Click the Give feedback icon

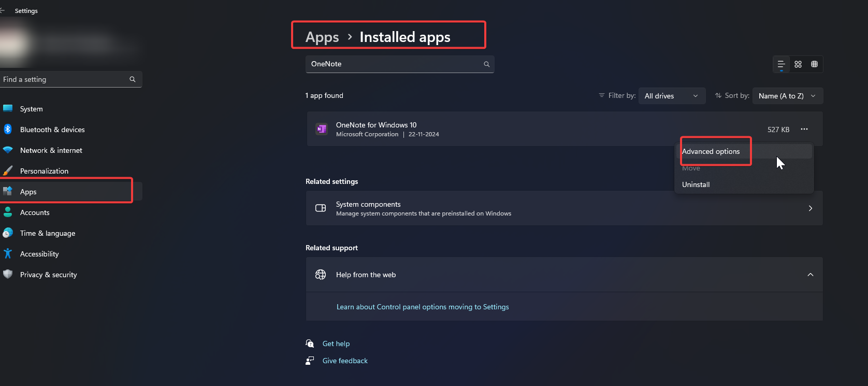click(310, 361)
